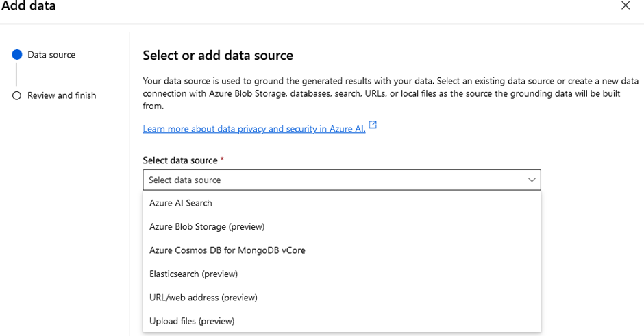Click the Add data dialog title
Viewport: 644px width, 336px height.
pyautogui.click(x=29, y=6)
